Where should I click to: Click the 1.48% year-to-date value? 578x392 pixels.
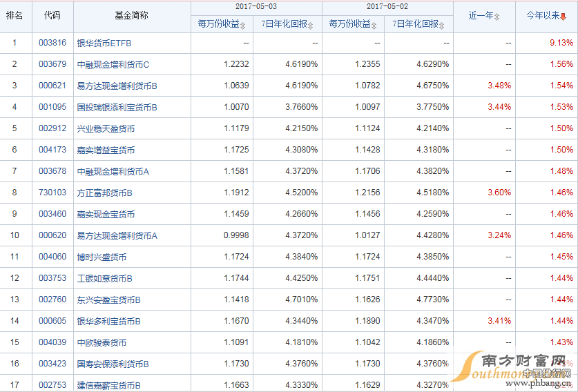[x=561, y=171]
